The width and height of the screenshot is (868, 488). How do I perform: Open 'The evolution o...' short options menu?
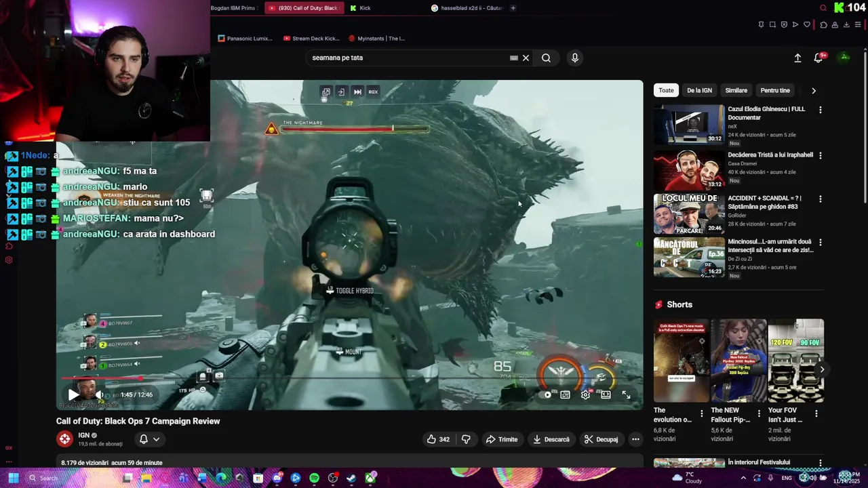coord(702,413)
